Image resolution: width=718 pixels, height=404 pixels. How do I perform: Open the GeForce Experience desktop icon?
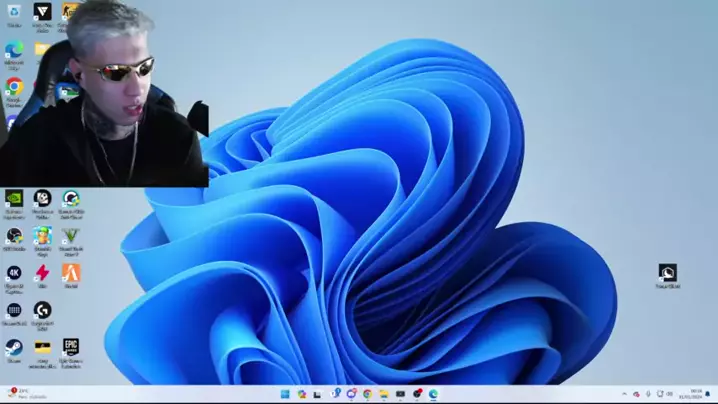(14, 198)
